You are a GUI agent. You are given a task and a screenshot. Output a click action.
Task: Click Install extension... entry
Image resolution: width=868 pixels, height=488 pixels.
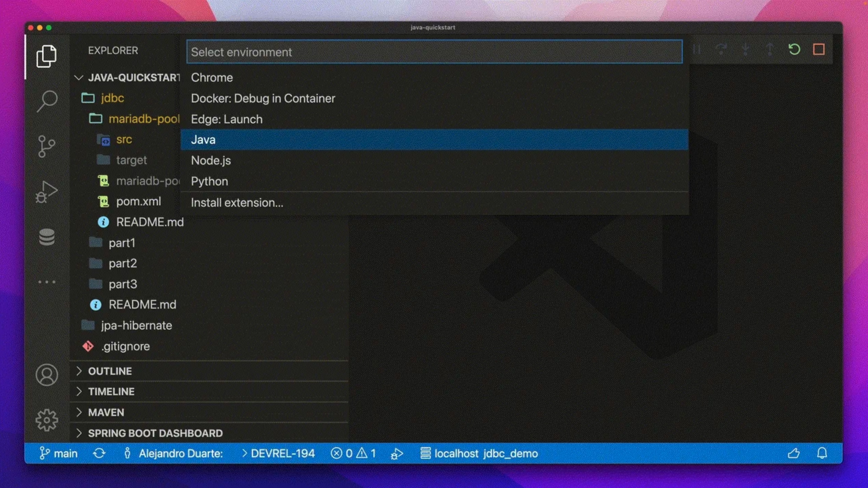tap(237, 203)
